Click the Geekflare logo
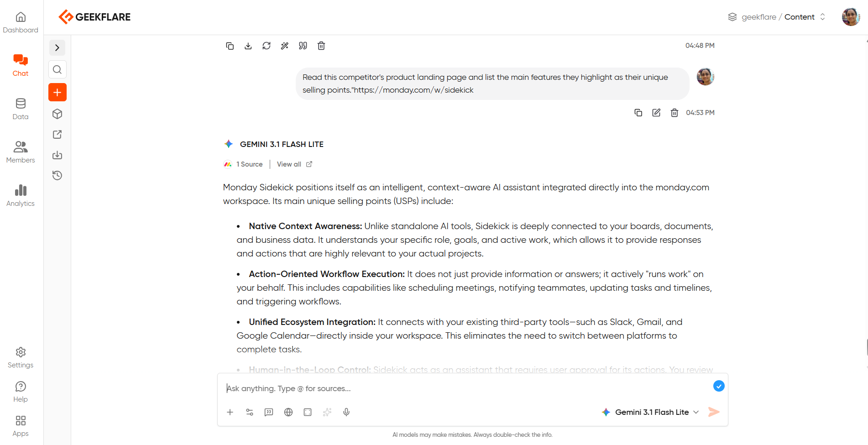Image resolution: width=868 pixels, height=445 pixels. (x=94, y=17)
